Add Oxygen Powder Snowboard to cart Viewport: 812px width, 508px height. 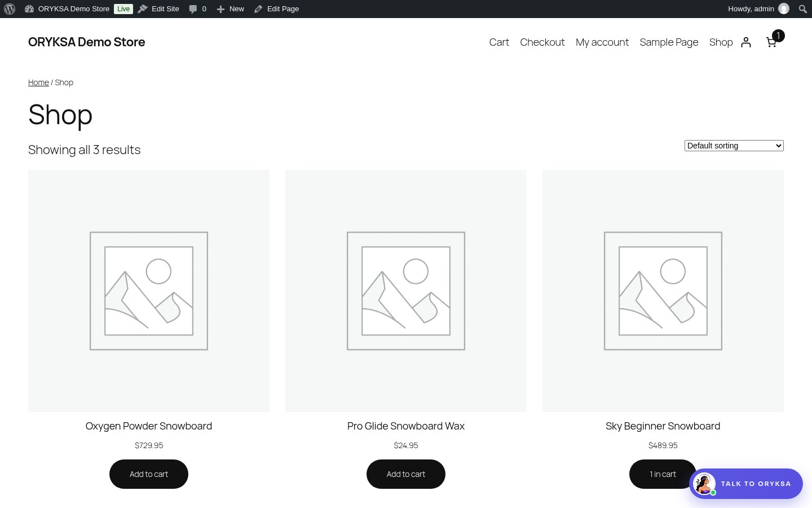(x=149, y=474)
